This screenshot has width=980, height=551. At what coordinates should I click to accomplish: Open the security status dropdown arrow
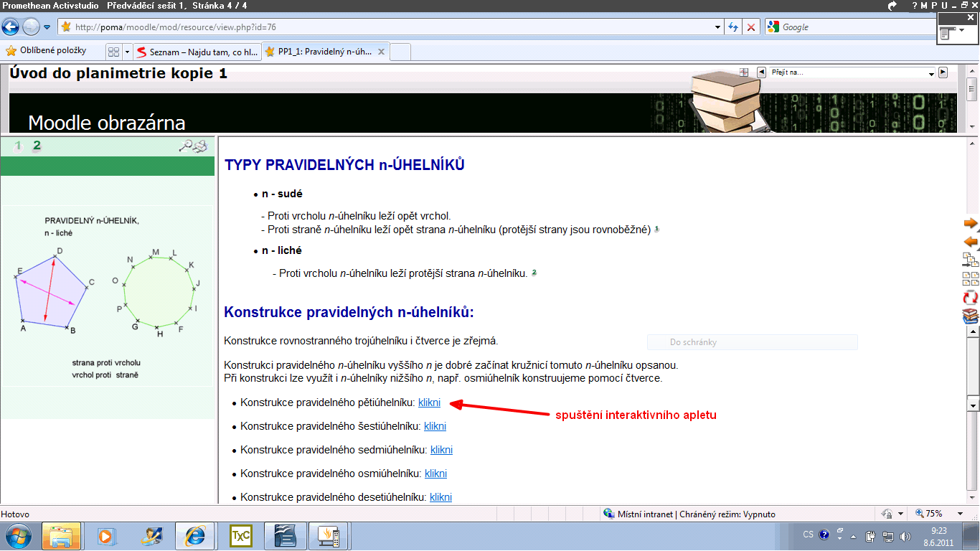(900, 514)
